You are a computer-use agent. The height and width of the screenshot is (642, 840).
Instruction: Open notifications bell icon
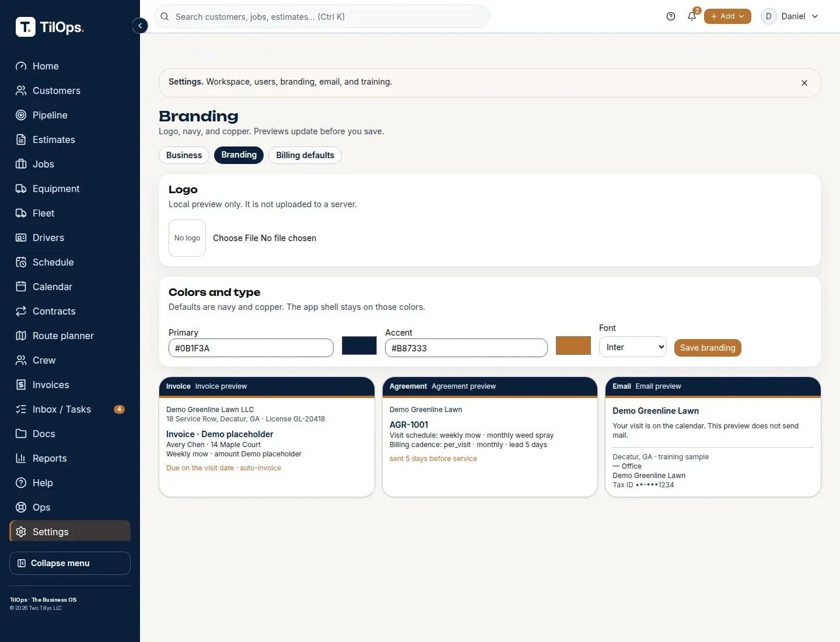(692, 16)
